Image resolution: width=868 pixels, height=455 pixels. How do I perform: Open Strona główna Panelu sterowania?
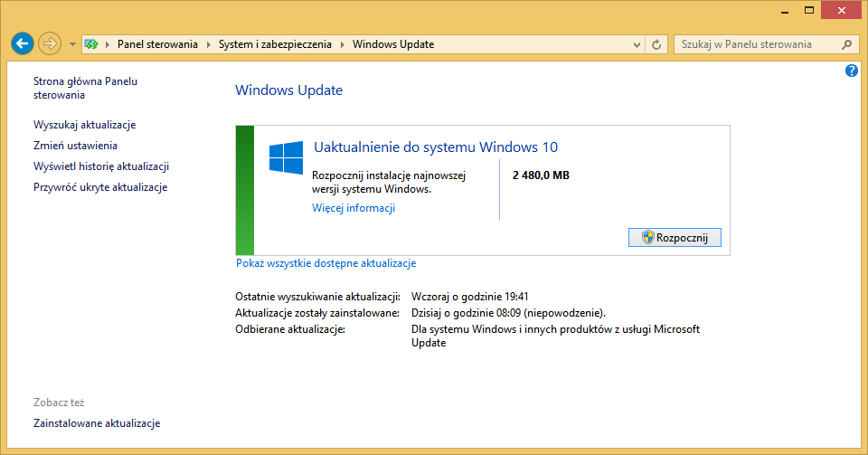click(x=85, y=88)
